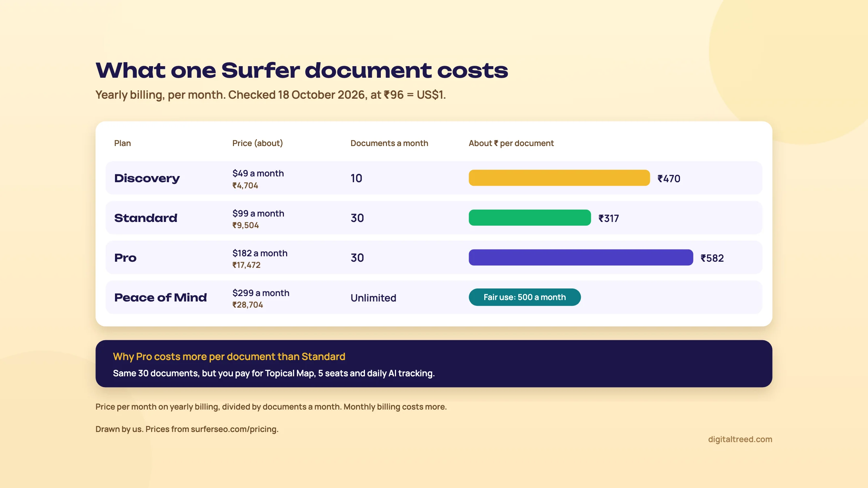Click the '₹317' per-document value
Image resolution: width=868 pixels, height=488 pixels.
tap(609, 218)
